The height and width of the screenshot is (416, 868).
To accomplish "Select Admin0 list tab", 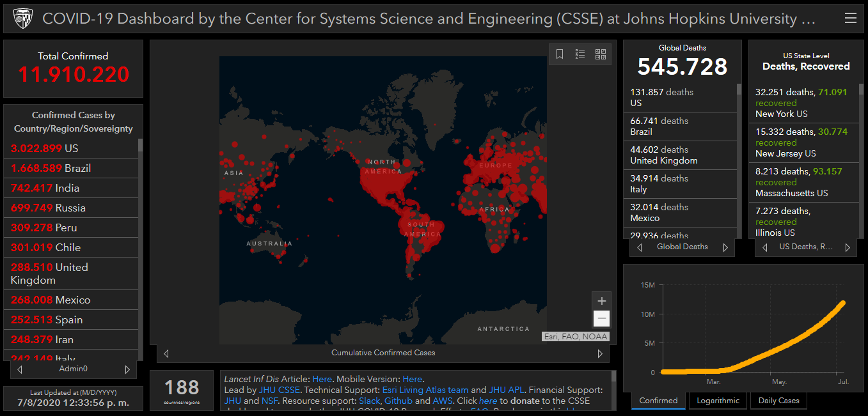I will [x=74, y=369].
